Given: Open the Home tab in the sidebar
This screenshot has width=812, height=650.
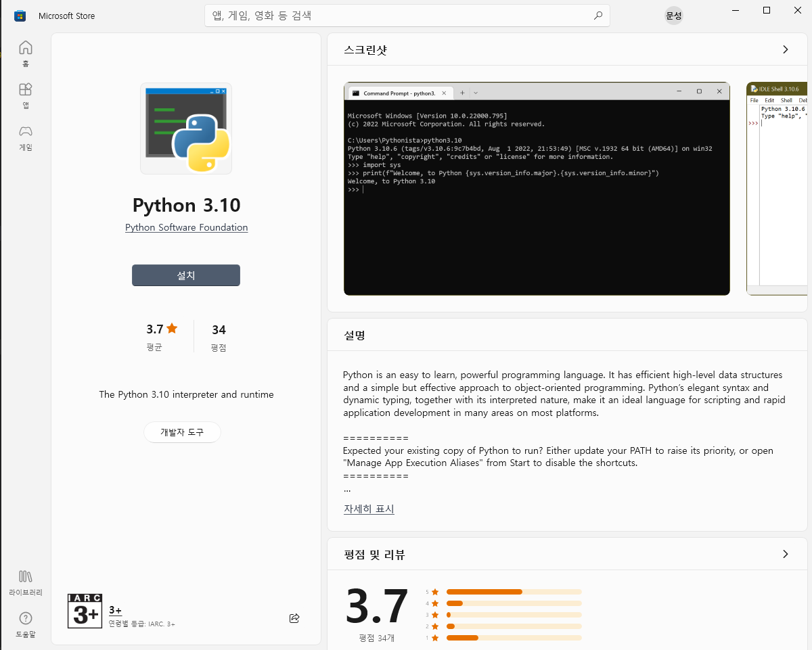Looking at the screenshot, I should click(26, 53).
